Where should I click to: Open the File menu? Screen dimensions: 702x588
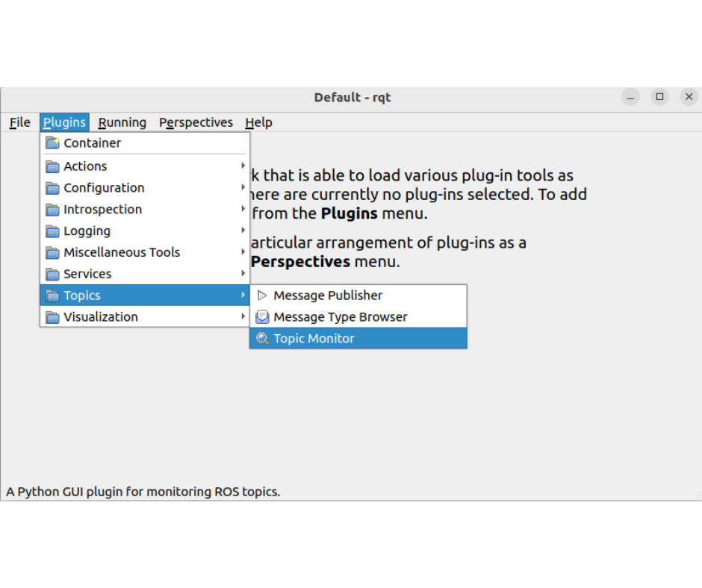click(20, 122)
